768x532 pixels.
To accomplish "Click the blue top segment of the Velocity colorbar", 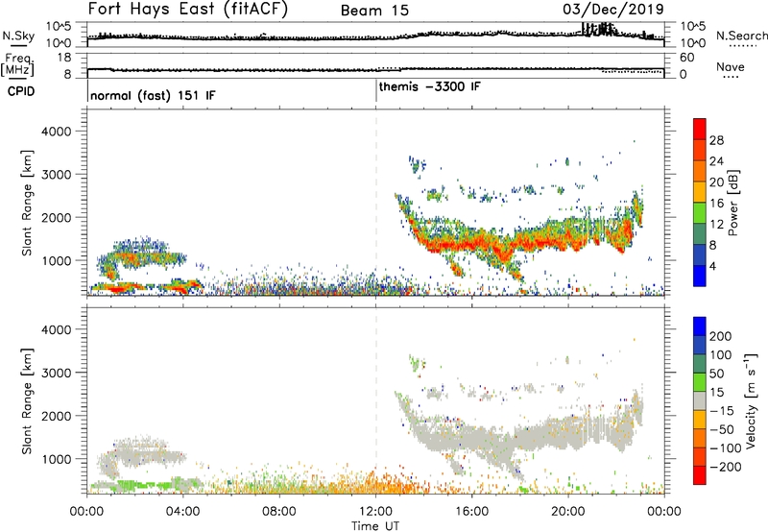I will pos(700,326).
